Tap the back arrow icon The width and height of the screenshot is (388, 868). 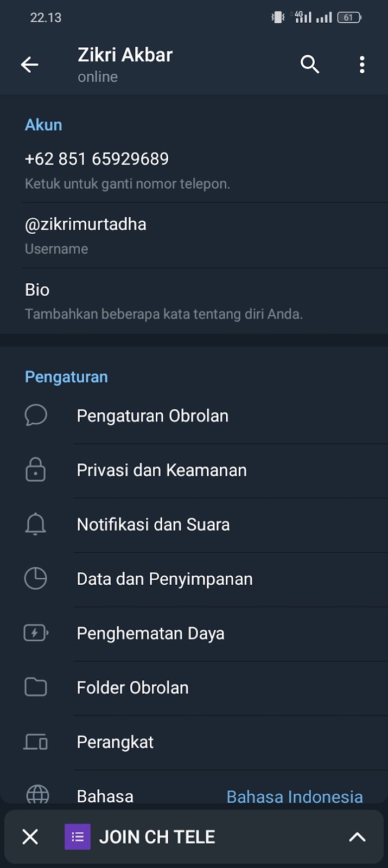click(30, 65)
